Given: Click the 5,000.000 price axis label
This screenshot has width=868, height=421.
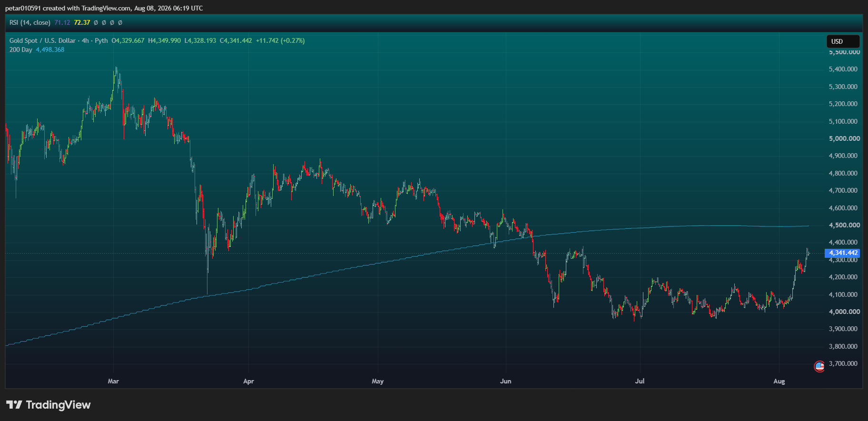Looking at the screenshot, I should pos(844,138).
